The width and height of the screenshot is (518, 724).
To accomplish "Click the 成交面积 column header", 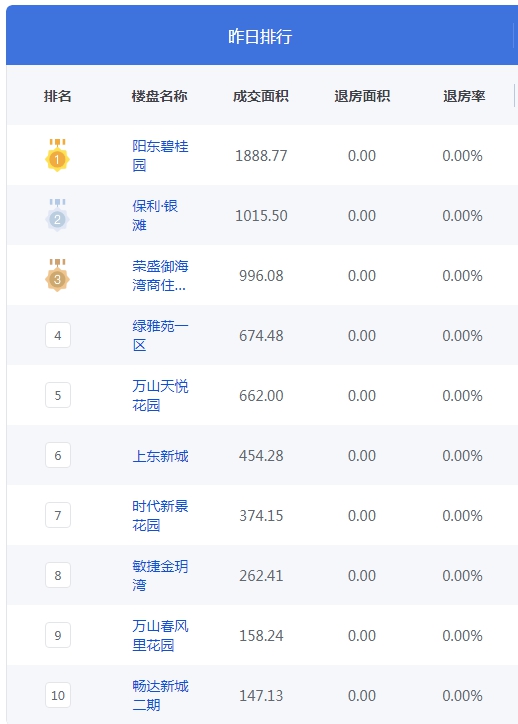I will [261, 96].
